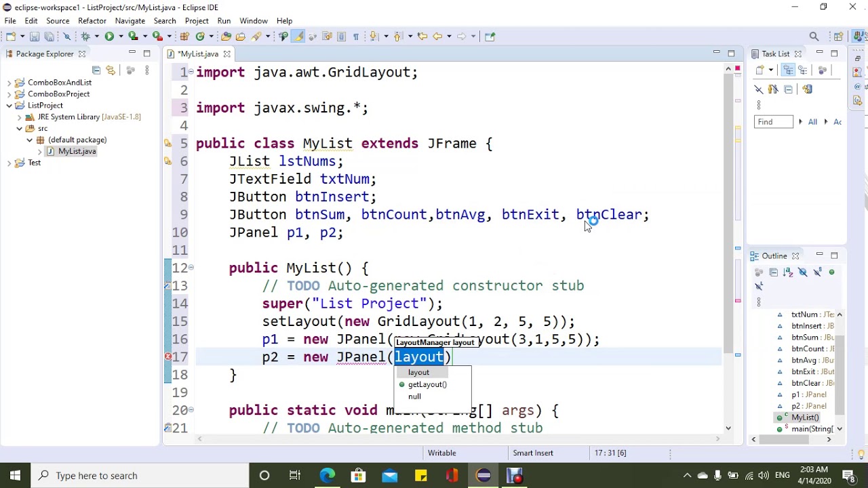Toggle Link with Editor in Package Explorer
The image size is (868, 488).
point(111,70)
